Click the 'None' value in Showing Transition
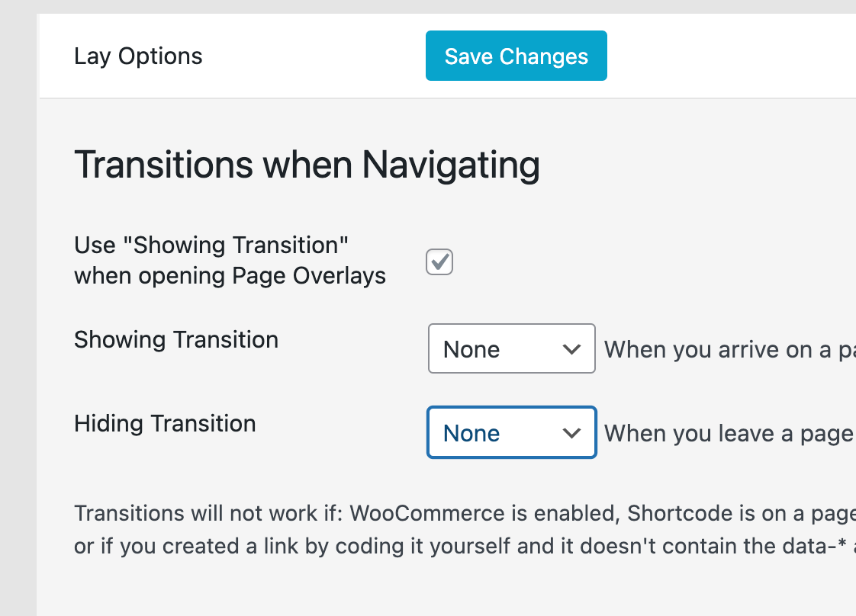Screen dimensions: 856x616 (471, 350)
